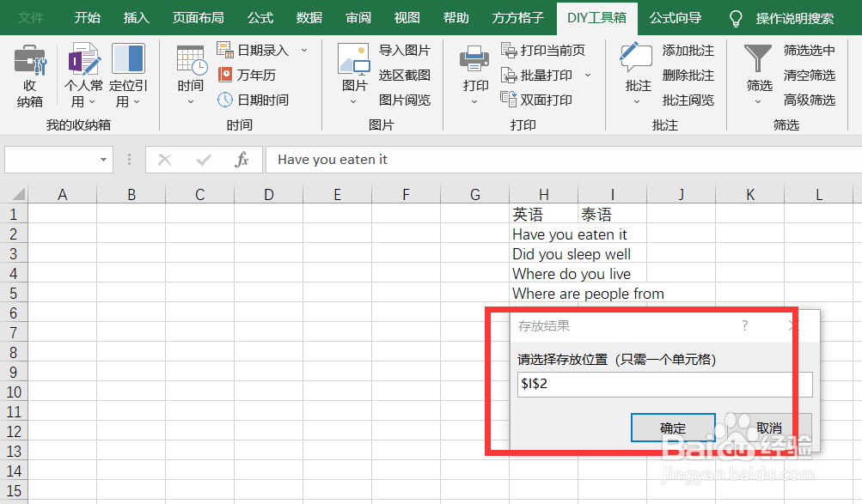This screenshot has height=504, width=862.
Task: Switch to the 视图 tab
Action: tap(407, 18)
